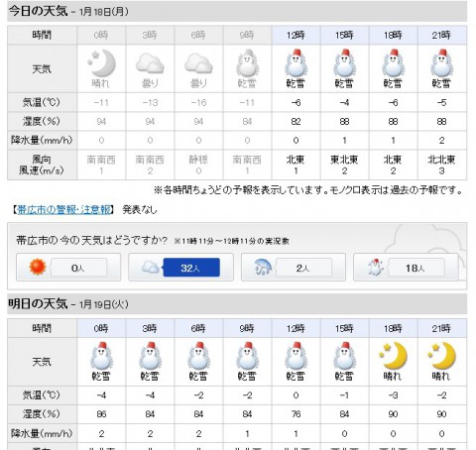Click tomorrow's 9時 snowman icon
This screenshot has height=450, width=476.
247,356
